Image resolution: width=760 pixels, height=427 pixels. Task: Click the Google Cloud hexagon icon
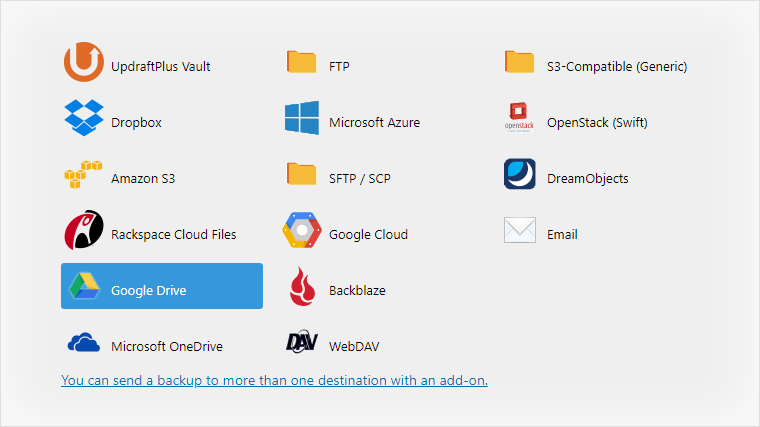(302, 230)
